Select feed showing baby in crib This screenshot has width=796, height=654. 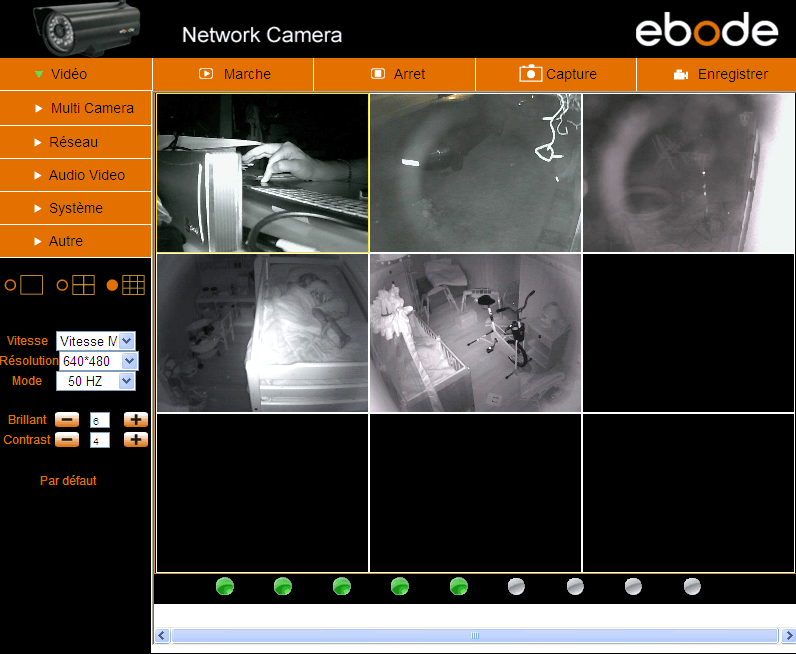262,333
